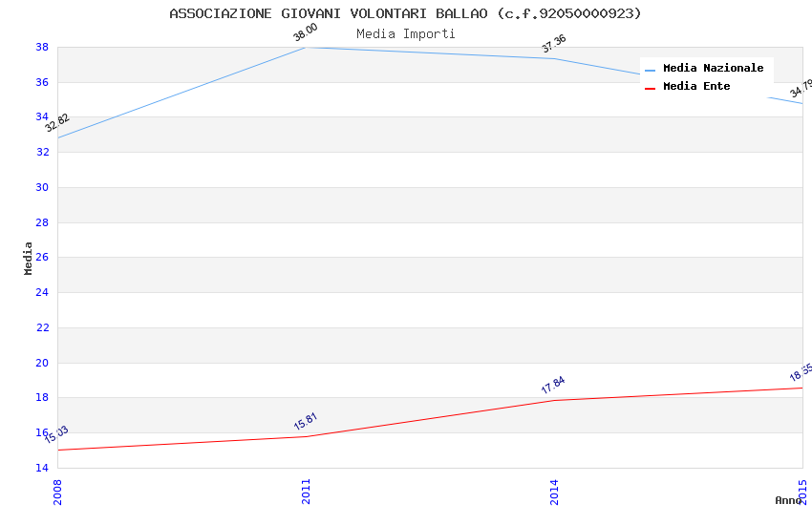Click the blue Media Nazionale legend swatch

click(x=650, y=70)
